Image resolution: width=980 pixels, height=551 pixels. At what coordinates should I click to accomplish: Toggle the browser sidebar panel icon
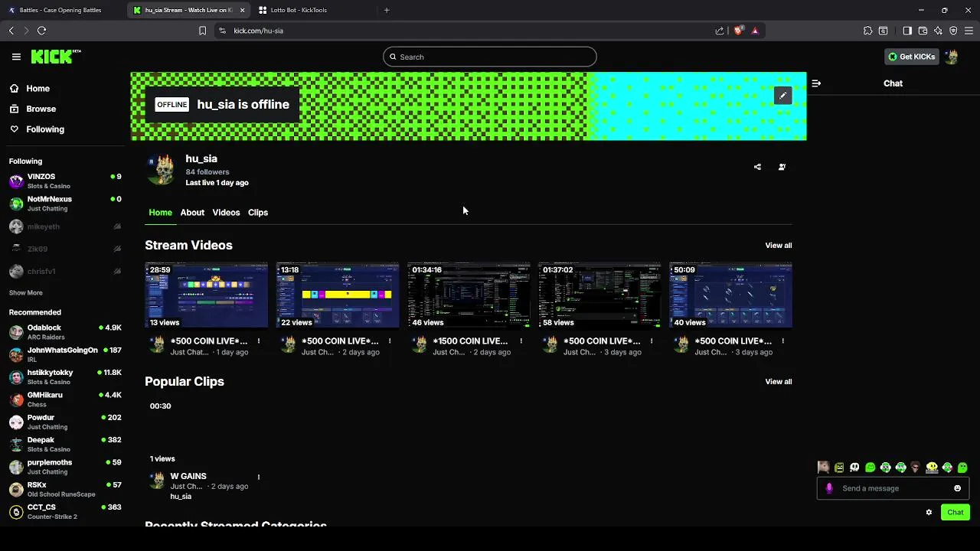click(x=907, y=31)
